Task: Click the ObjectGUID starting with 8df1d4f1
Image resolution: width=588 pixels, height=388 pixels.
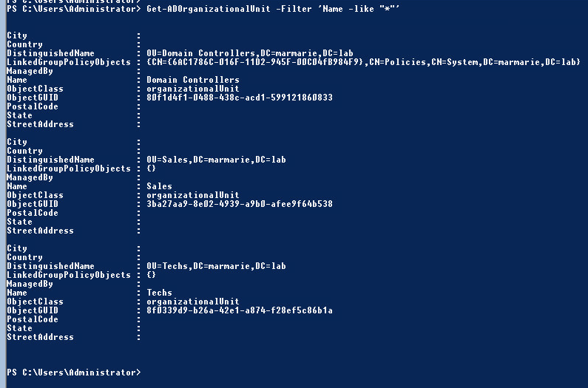Action: pyautogui.click(x=240, y=98)
